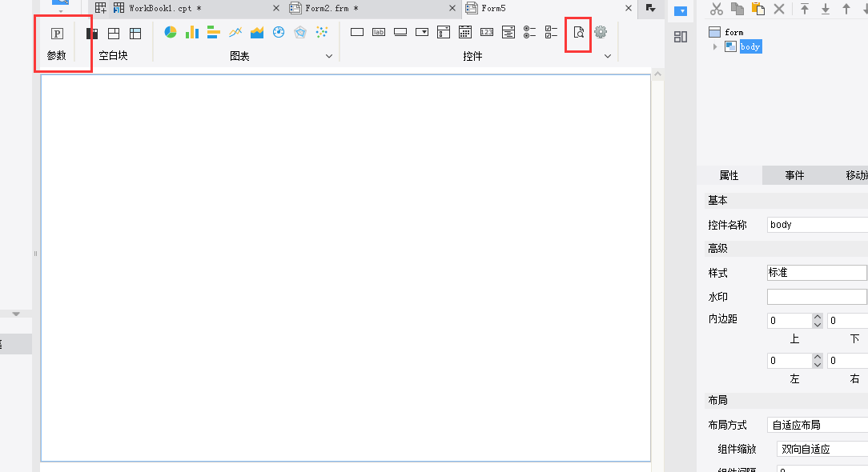
Task: Select the form root tree node
Action: pyautogui.click(x=733, y=32)
